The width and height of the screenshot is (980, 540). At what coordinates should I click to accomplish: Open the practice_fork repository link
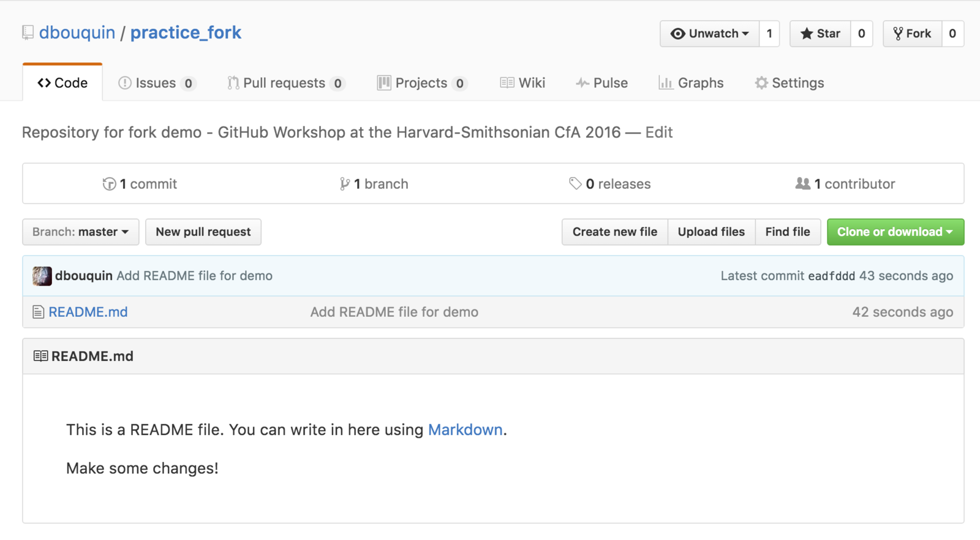pyautogui.click(x=186, y=32)
